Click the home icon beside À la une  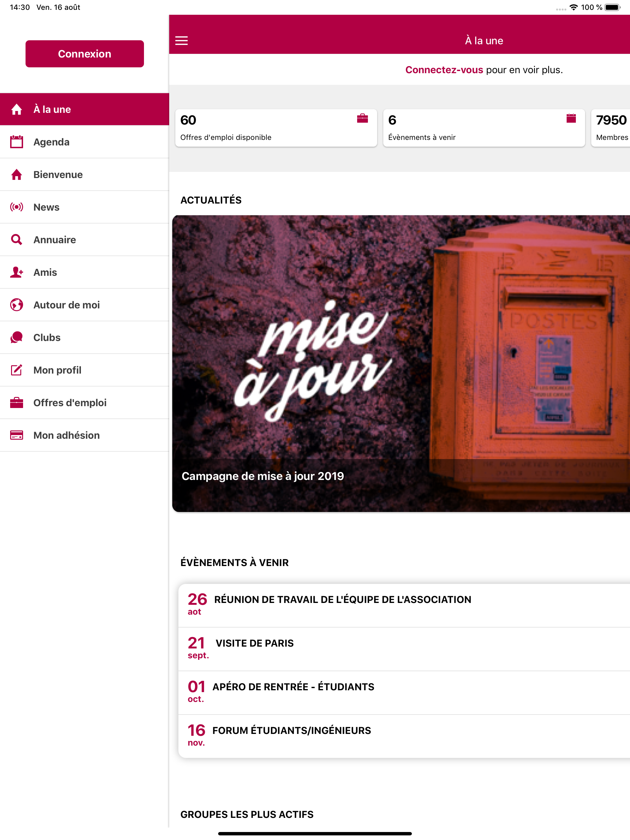click(16, 109)
